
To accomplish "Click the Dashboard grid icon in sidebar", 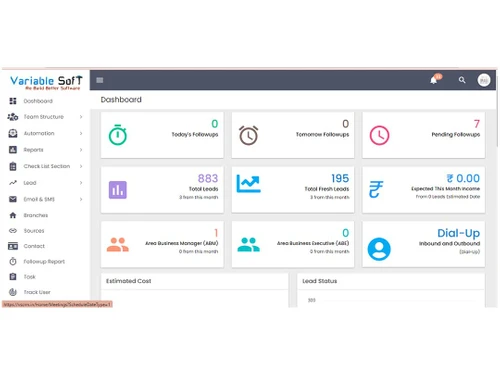I will [x=13, y=101].
